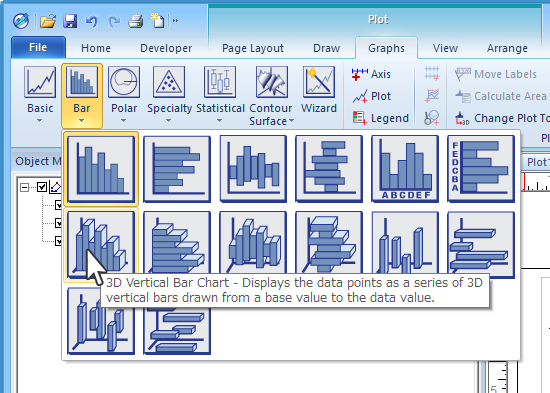Collapse the Object Manager tree root node
The width and height of the screenshot is (550, 393).
(x=24, y=187)
